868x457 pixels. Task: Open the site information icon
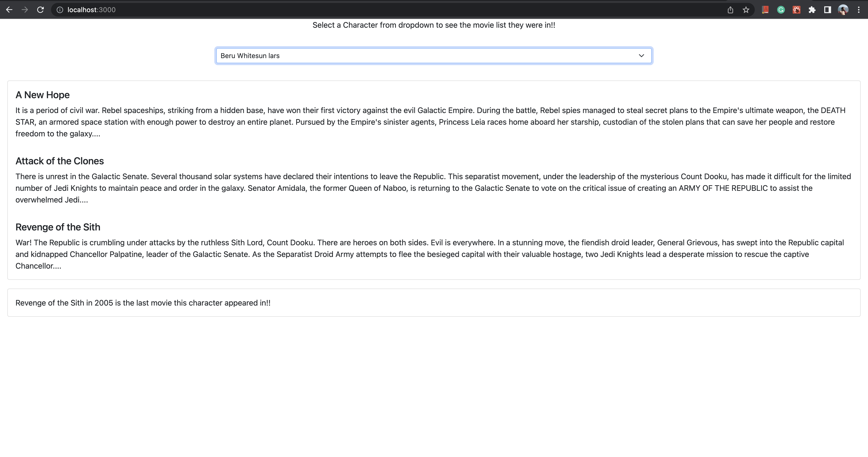click(60, 10)
